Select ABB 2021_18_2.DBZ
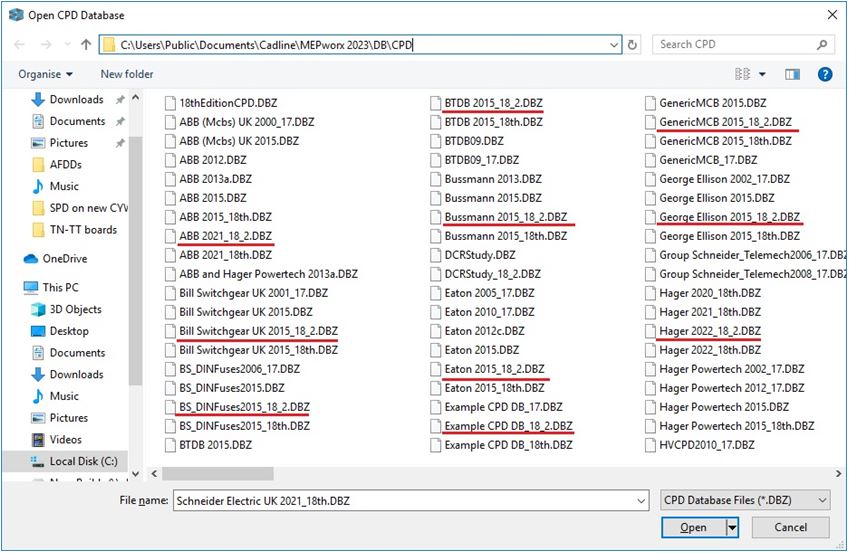This screenshot has height=553, width=849. click(x=226, y=236)
